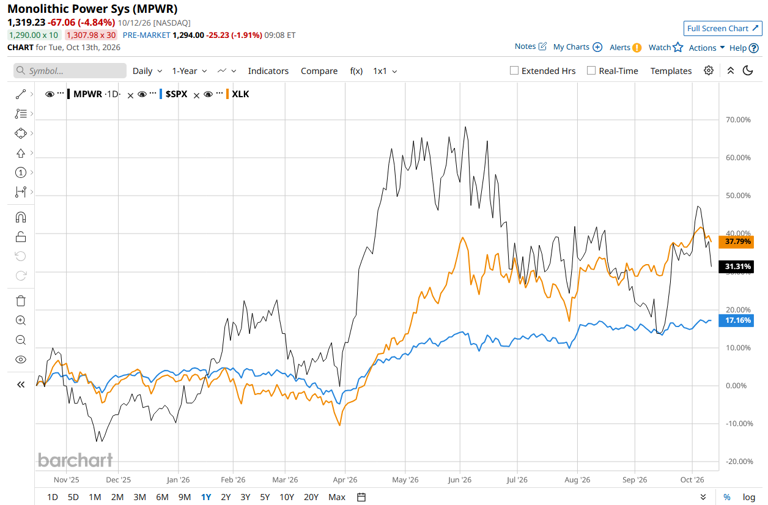Open the chart type line dropdown

click(x=227, y=71)
